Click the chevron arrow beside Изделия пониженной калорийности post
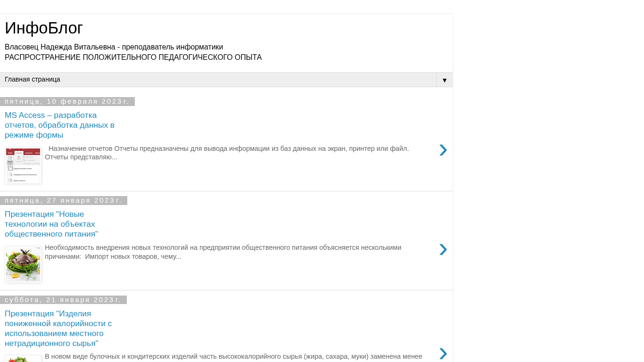Screen dimensions: 644x362 pos(443,354)
